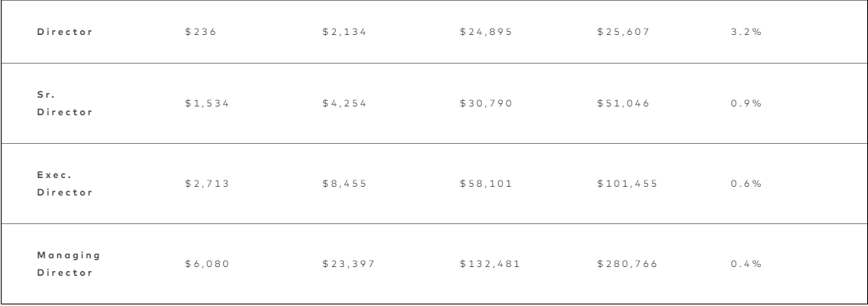This screenshot has height=306, width=868.
Task: Click the $280,766 cell
Action: tap(627, 264)
